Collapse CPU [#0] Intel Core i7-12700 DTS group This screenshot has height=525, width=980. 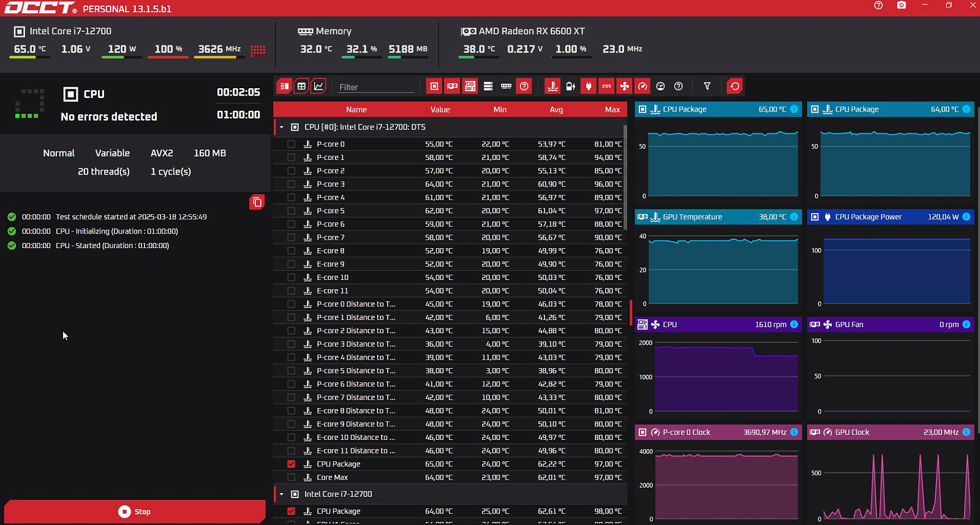click(282, 127)
